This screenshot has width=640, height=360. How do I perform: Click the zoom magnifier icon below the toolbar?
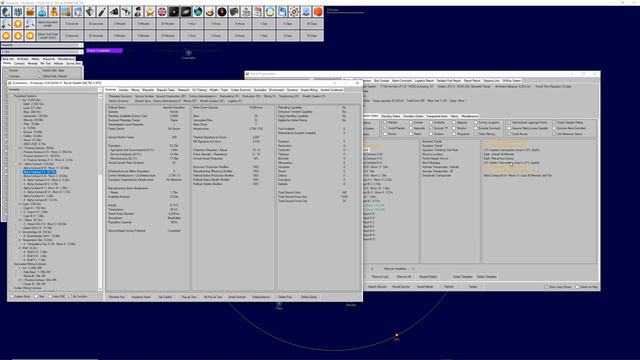point(6,24)
